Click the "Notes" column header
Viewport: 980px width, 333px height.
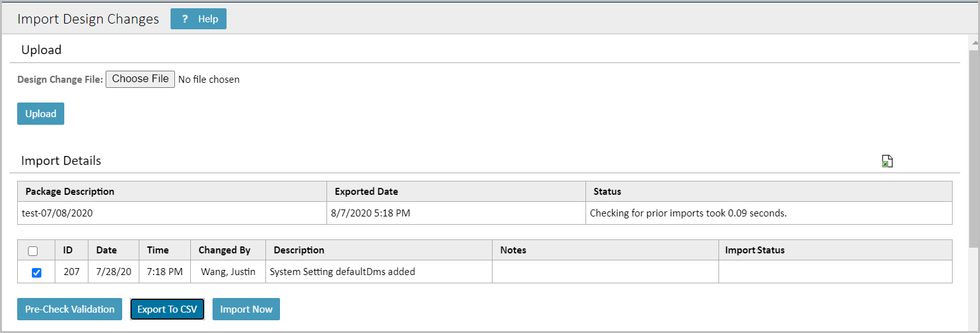tap(606, 250)
